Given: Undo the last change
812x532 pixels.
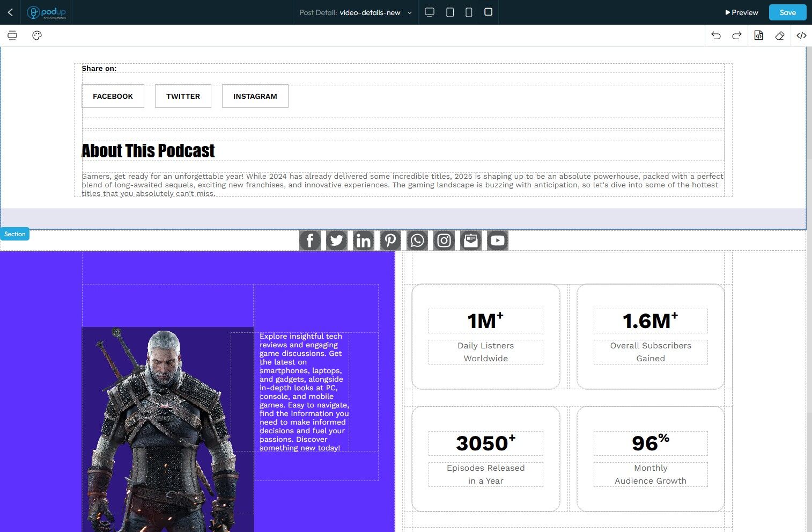Looking at the screenshot, I should click(716, 35).
